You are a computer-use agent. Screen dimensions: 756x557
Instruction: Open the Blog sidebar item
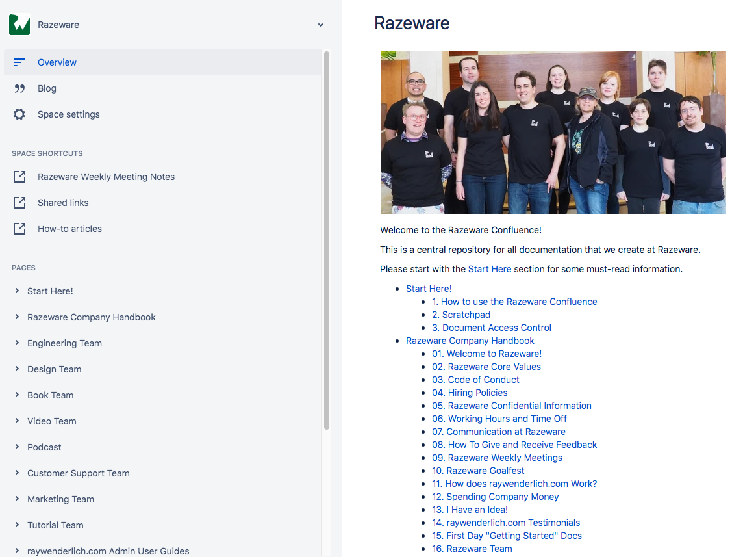162,88
